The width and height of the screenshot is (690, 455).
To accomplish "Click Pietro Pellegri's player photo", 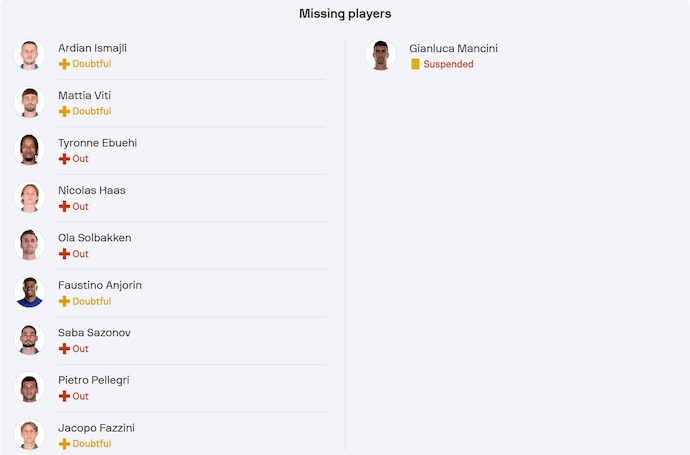I will click(29, 387).
